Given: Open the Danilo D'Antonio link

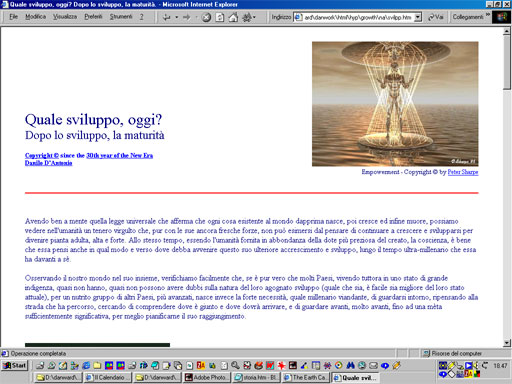Looking at the screenshot, I should [x=48, y=163].
